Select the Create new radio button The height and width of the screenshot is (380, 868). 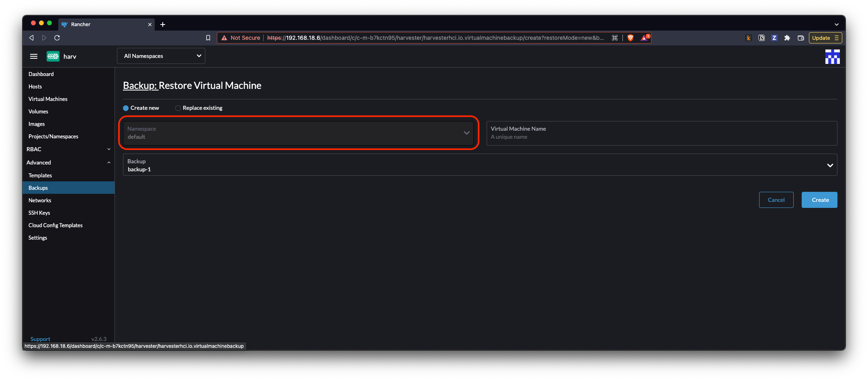point(125,108)
